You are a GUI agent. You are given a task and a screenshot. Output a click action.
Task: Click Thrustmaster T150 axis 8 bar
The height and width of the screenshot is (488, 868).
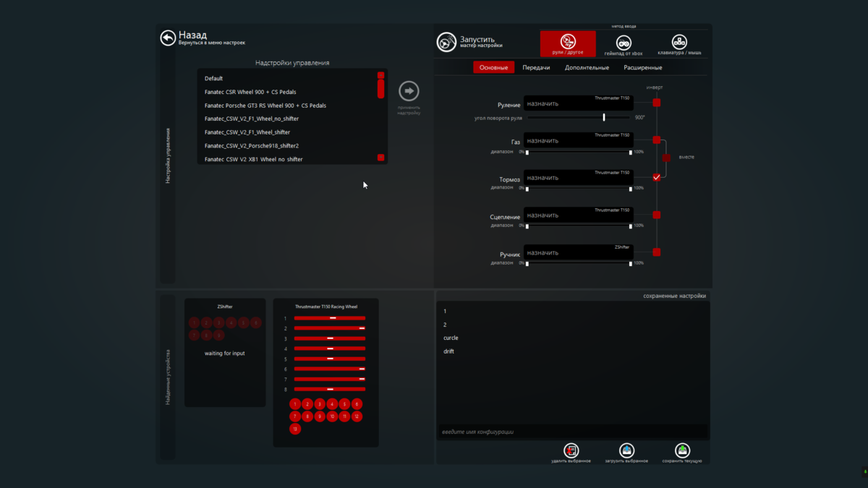click(330, 389)
